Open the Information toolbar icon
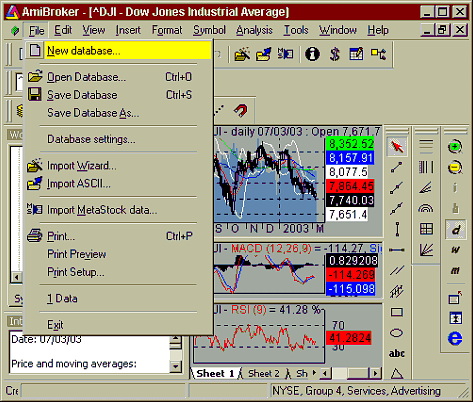 [312, 54]
